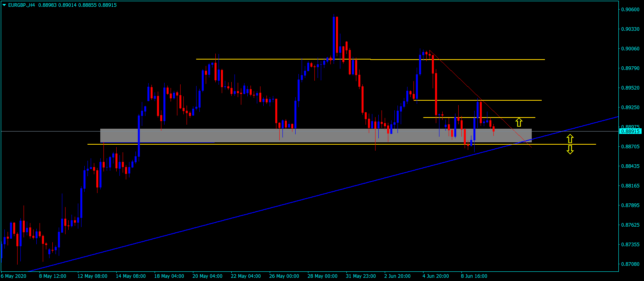Image resolution: width=644 pixels, height=281 pixels.
Task: Click the 0.87895 price axis label
Action: point(630,205)
